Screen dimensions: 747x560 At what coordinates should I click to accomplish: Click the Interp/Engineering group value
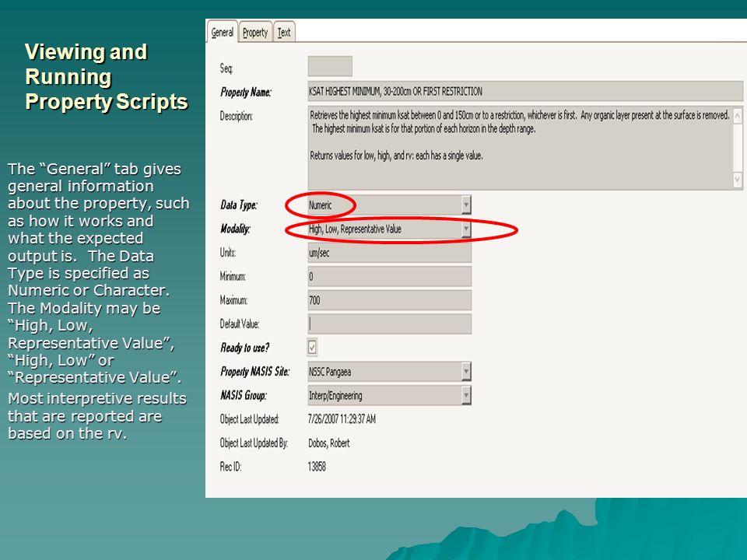coord(335,396)
